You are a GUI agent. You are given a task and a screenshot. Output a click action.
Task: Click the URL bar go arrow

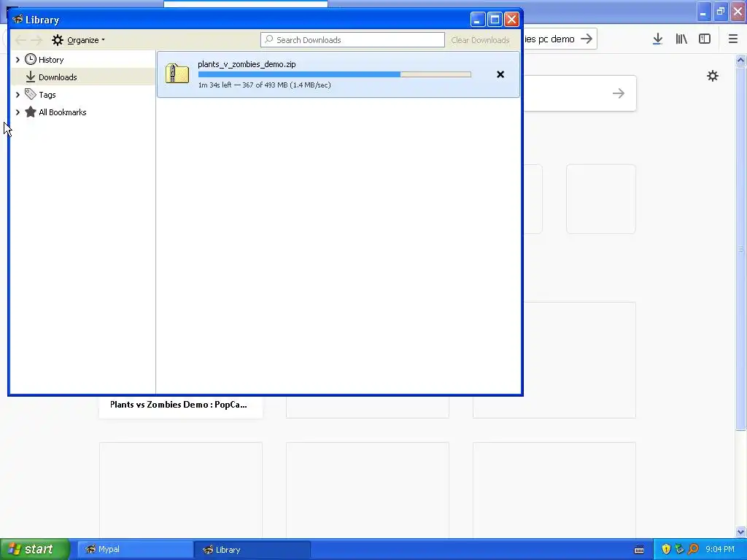point(587,39)
